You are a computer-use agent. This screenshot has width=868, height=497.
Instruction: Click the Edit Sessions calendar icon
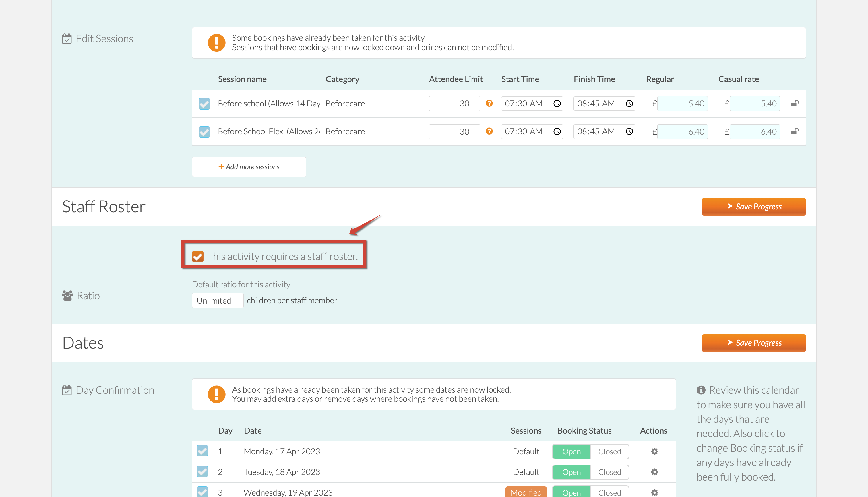[67, 38]
